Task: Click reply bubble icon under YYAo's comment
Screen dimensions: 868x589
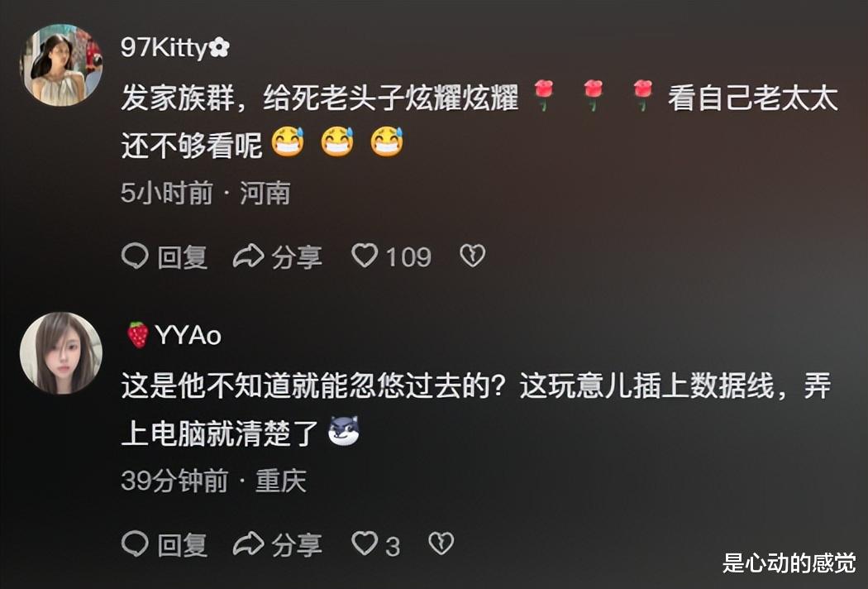Action: (x=135, y=544)
